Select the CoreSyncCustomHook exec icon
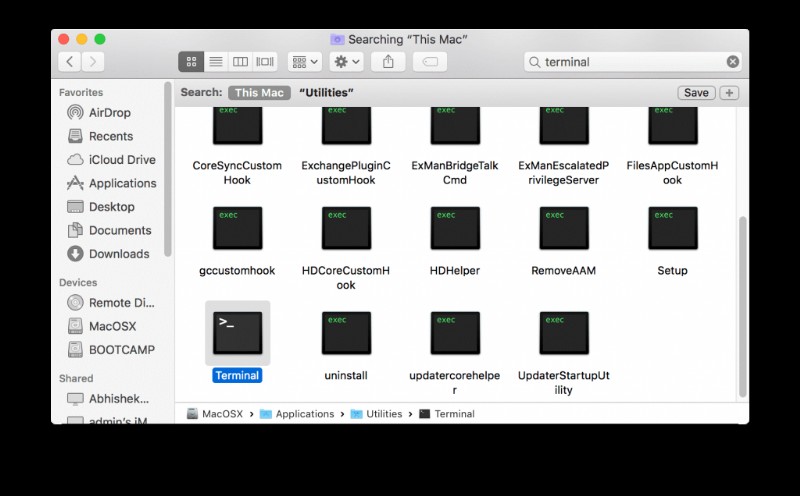Screen dimensions: 800x496 [237, 126]
